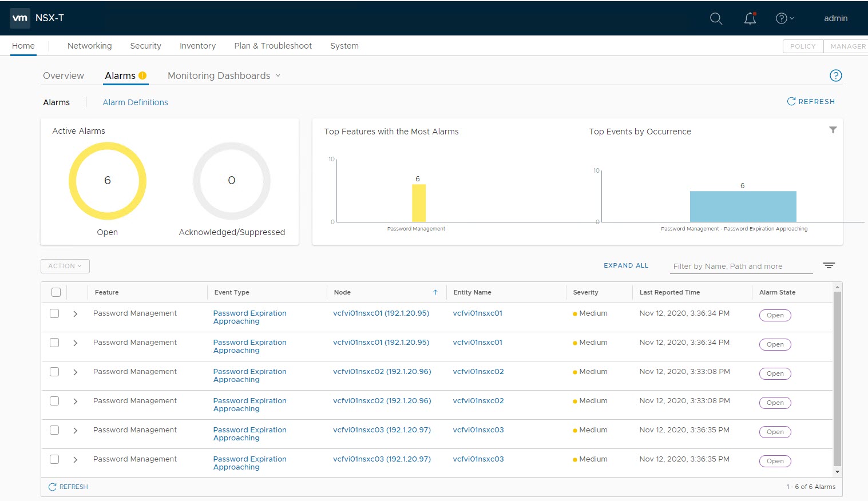The image size is (868, 501).
Task: Click the search magnifier icon in header
Action: pos(716,18)
